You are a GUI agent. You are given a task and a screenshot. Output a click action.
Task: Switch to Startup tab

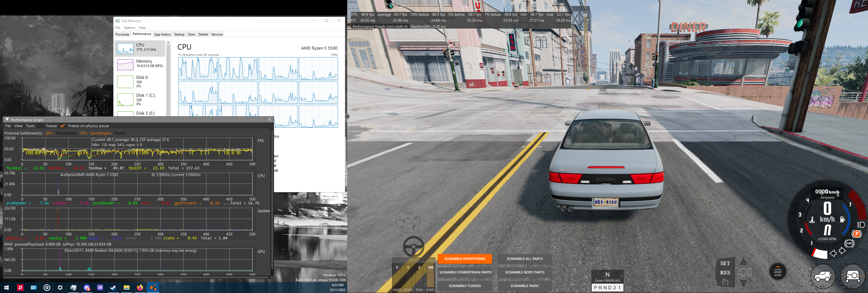(179, 34)
